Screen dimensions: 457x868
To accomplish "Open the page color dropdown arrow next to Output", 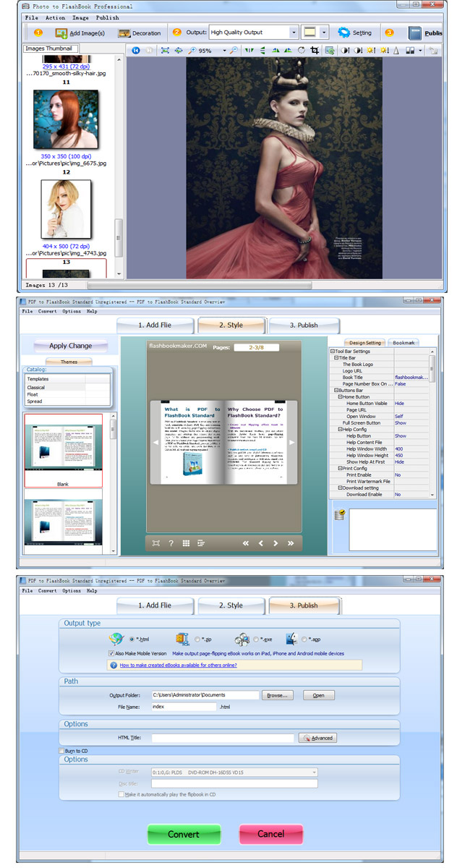I will (325, 33).
